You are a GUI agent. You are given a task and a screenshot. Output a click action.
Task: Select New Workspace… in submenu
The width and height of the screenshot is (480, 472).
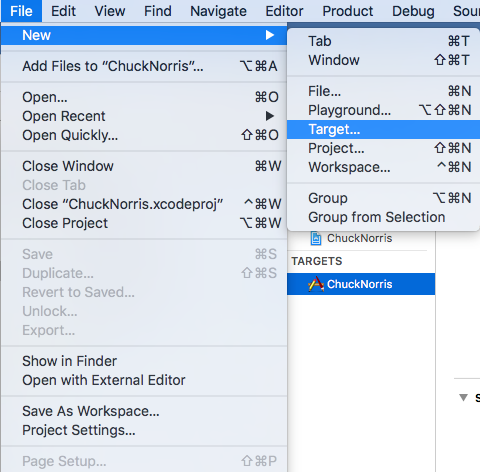click(383, 167)
